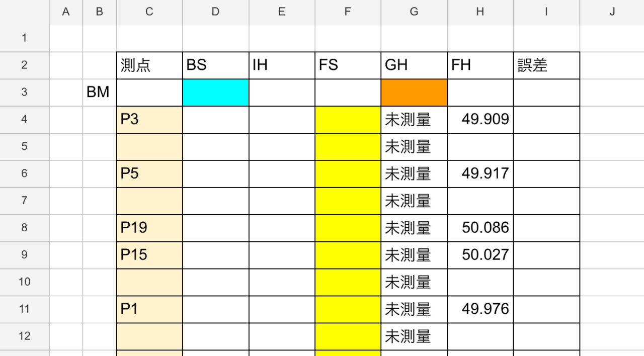Screen dimensions: 644x356
Task: Click the 測点 header cell
Action: pos(149,65)
